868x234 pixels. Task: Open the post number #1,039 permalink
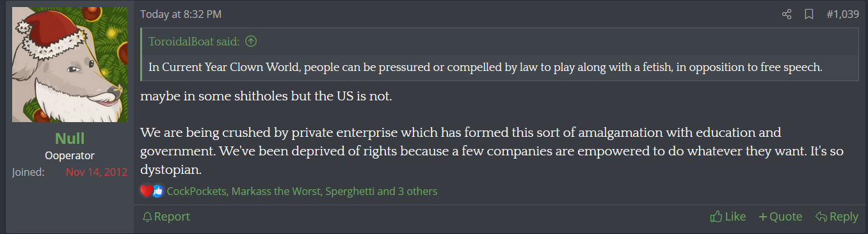click(x=842, y=14)
